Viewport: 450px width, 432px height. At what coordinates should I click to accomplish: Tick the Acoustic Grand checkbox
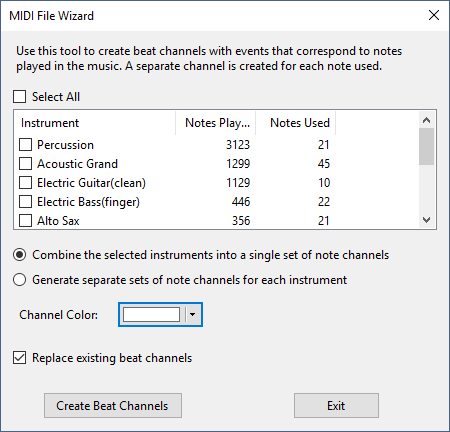[x=26, y=164]
